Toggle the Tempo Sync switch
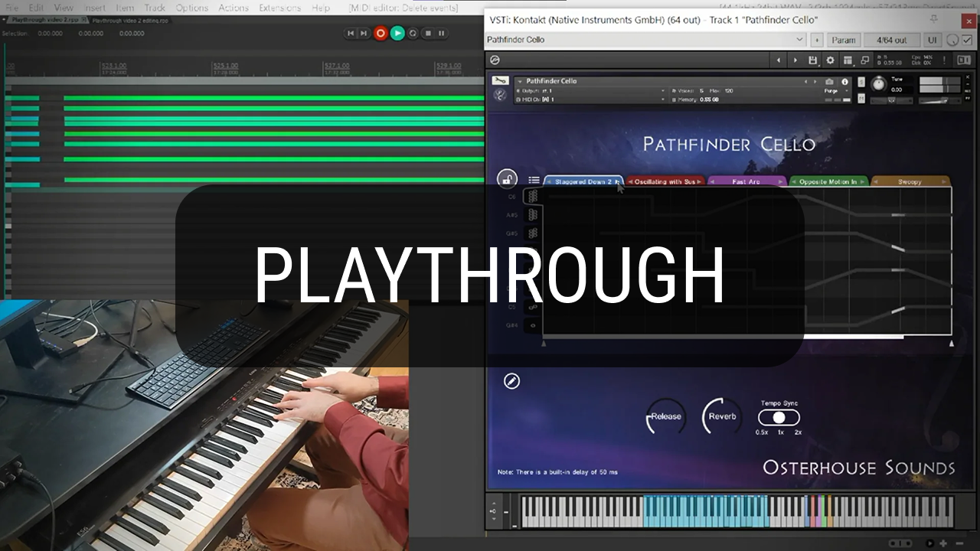This screenshot has height=551, width=980. point(779,417)
